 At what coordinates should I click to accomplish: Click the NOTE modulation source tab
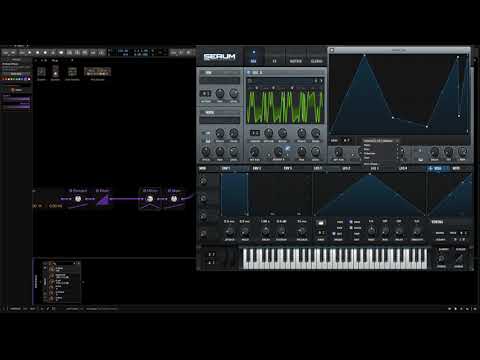(456, 168)
